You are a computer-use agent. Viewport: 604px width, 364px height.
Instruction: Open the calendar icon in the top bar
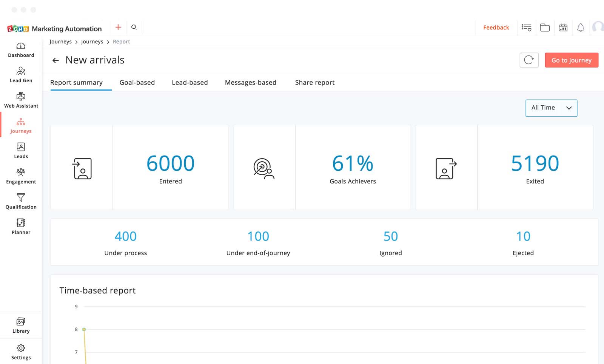pos(563,28)
